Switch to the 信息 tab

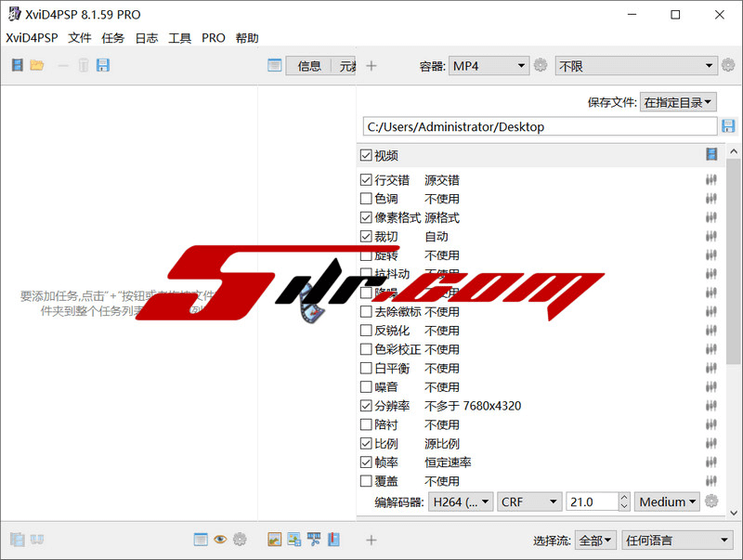point(309,66)
